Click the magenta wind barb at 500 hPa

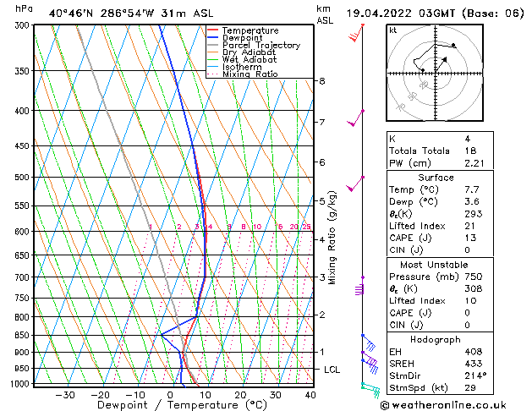[x=355, y=184]
